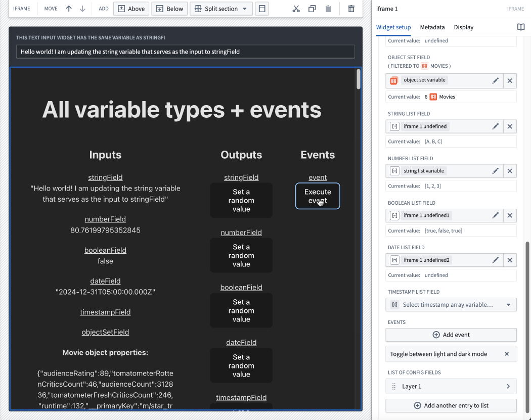Image resolution: width=531 pixels, height=420 pixels.
Task: Click the split container icon after Split section
Action: point(261,9)
